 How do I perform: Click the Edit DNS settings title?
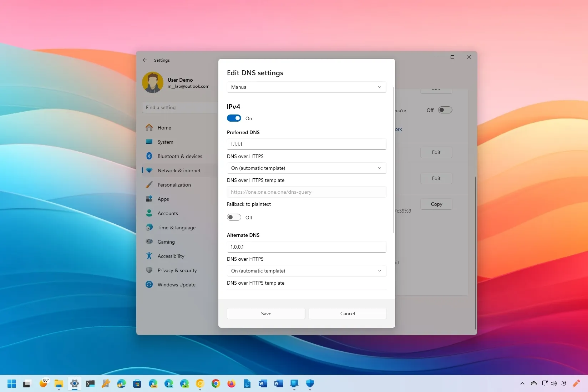[255, 73]
